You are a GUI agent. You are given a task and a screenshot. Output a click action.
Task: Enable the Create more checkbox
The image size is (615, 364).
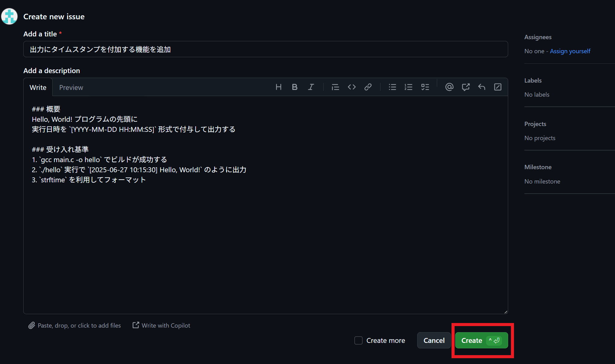(x=358, y=340)
